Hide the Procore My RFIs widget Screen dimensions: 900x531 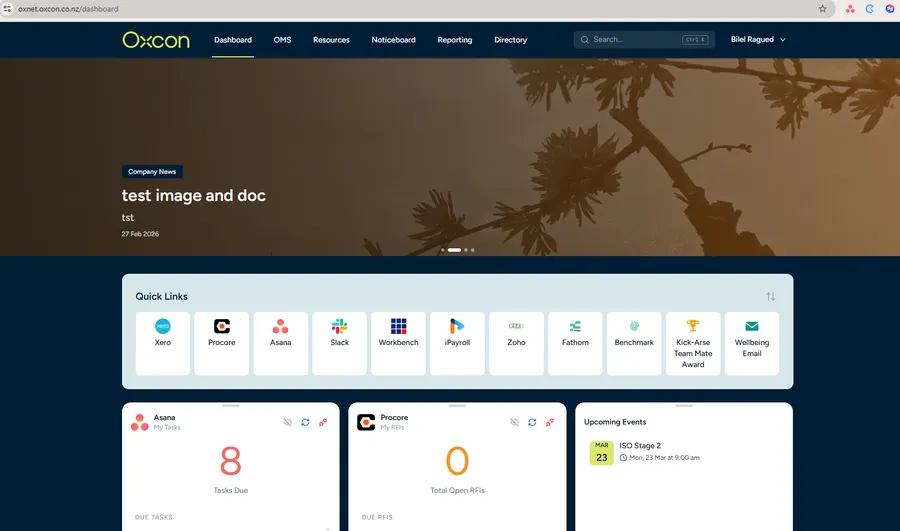tap(514, 422)
